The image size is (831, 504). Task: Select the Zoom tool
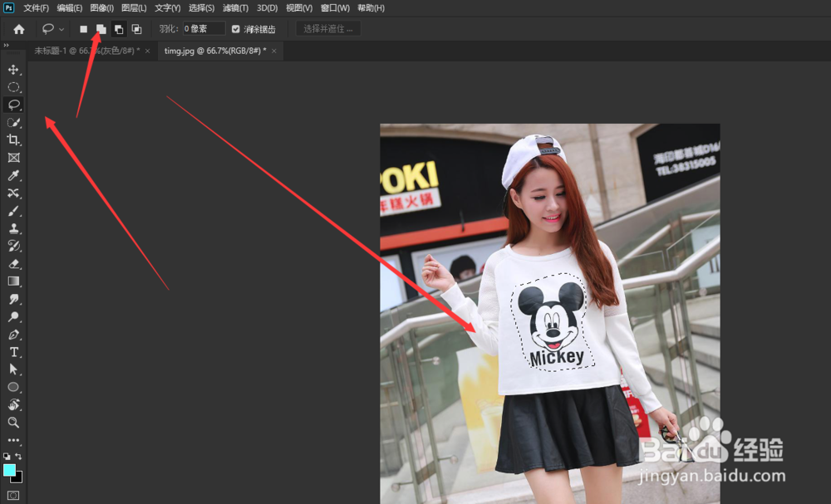click(13, 423)
